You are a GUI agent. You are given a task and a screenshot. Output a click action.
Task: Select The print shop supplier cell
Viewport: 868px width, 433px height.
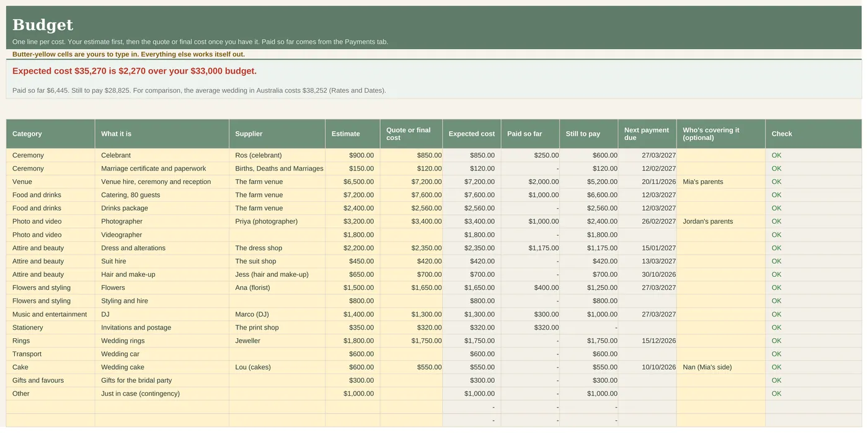point(277,328)
